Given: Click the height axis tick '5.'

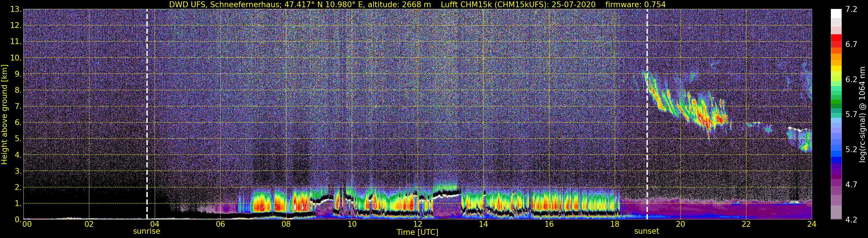Looking at the screenshot, I should (18, 139).
